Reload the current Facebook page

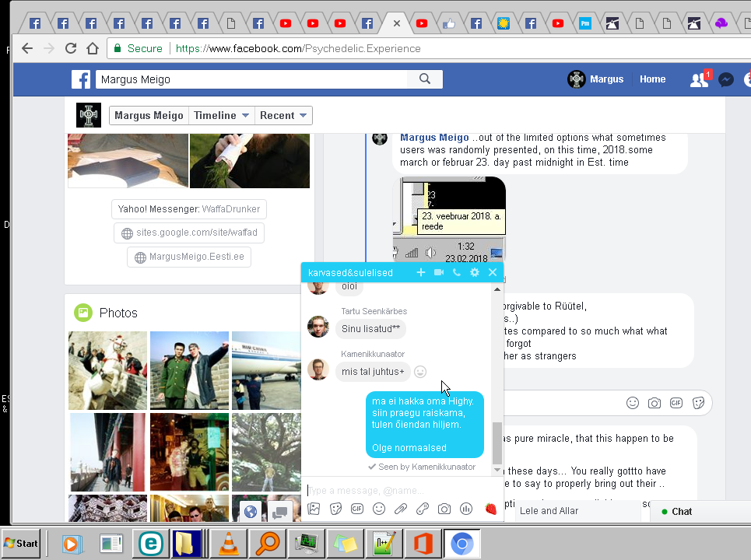[x=71, y=48]
